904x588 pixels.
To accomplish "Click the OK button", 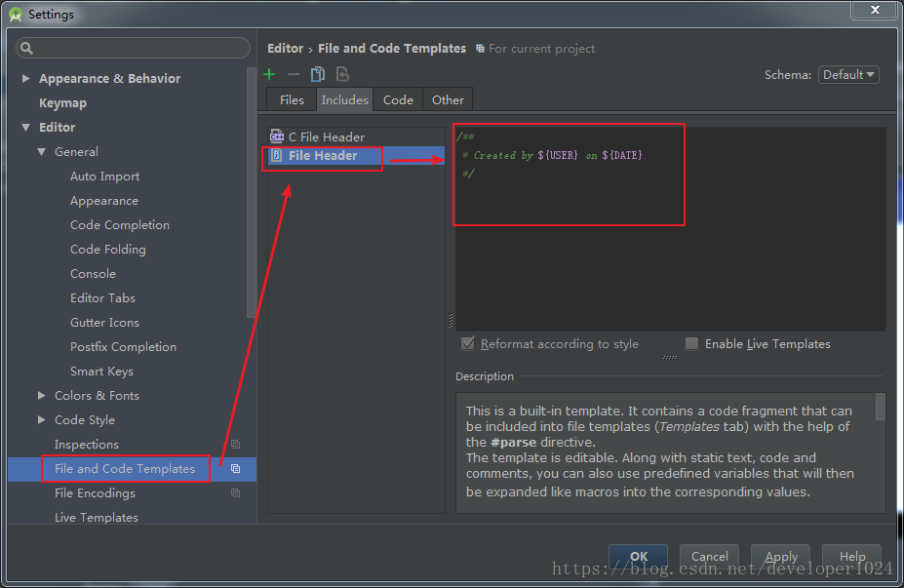I will click(638, 556).
